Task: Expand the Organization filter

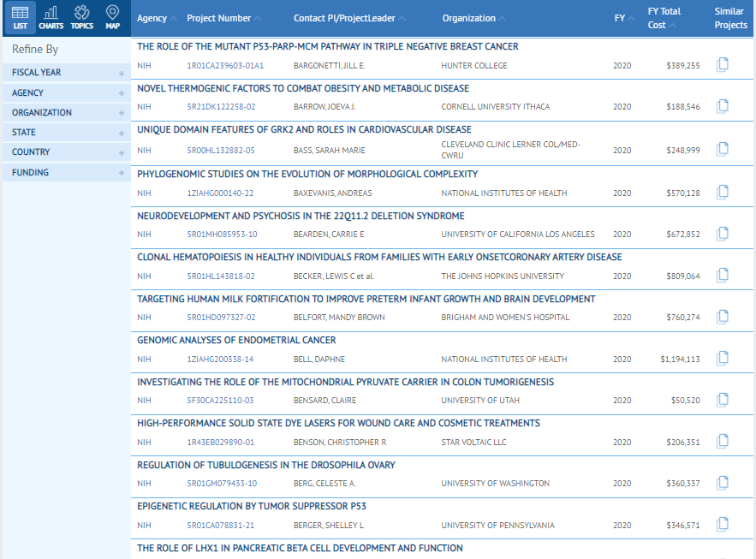Action: pyautogui.click(x=67, y=113)
